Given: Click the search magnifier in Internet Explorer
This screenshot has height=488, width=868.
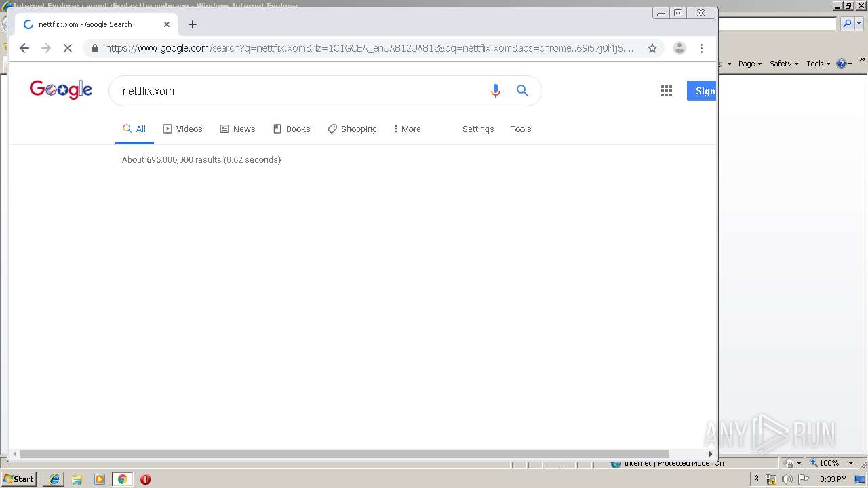Looking at the screenshot, I should point(847,24).
